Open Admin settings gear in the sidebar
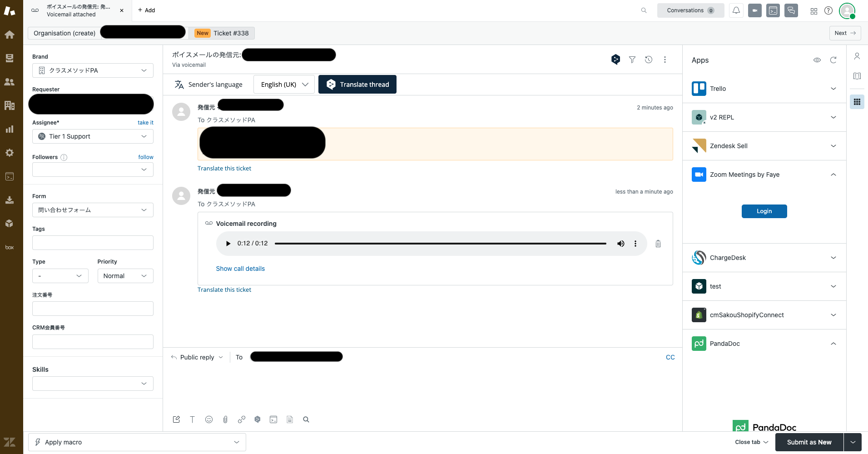This screenshot has height=454, width=868. click(x=9, y=153)
